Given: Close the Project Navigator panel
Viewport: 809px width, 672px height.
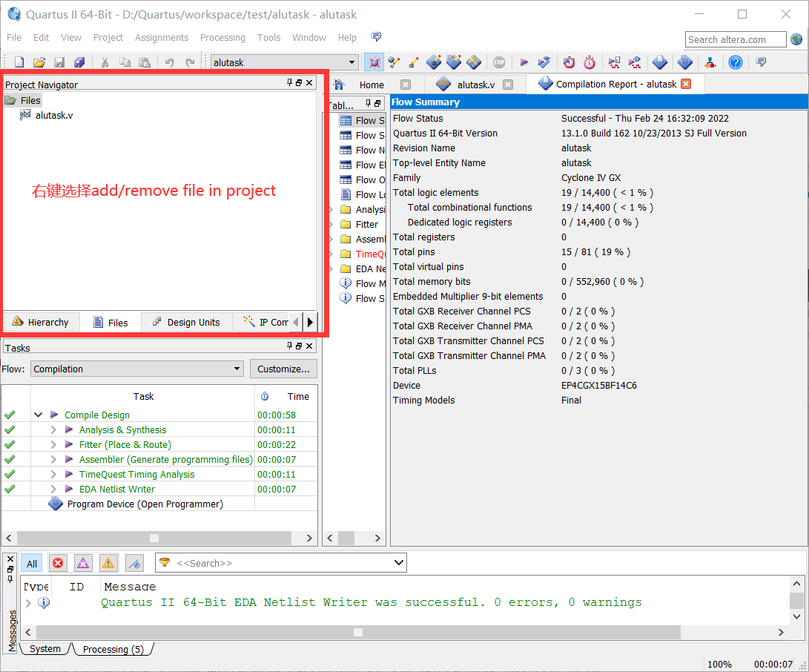Looking at the screenshot, I should pos(309,82).
